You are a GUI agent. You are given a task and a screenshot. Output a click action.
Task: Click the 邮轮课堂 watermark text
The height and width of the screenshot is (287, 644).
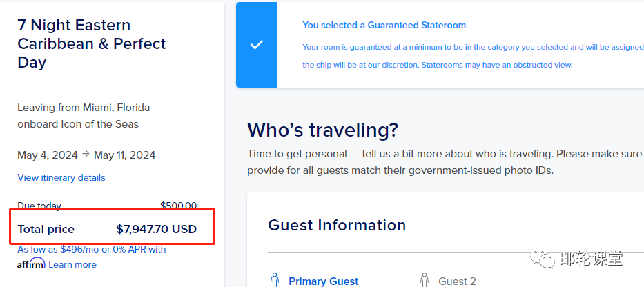pyautogui.click(x=592, y=259)
